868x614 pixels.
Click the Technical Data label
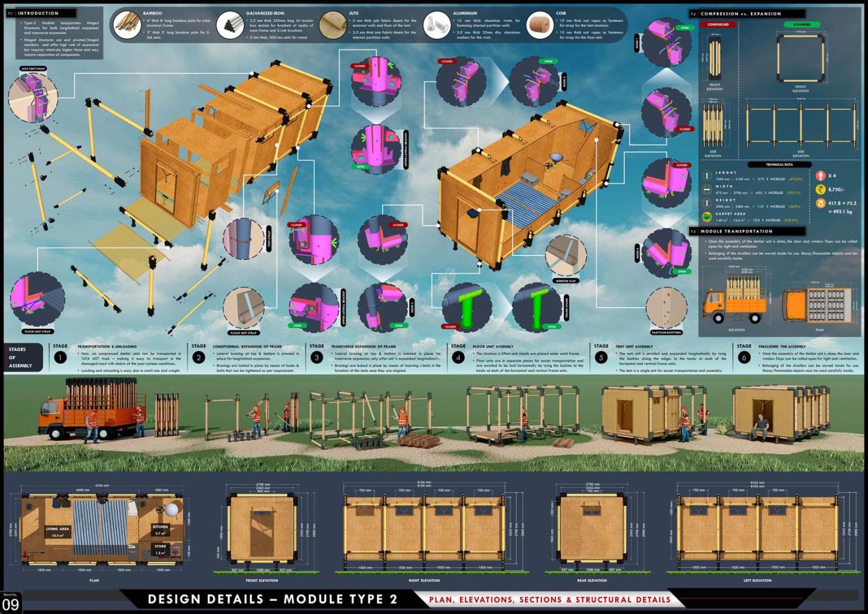(x=779, y=164)
